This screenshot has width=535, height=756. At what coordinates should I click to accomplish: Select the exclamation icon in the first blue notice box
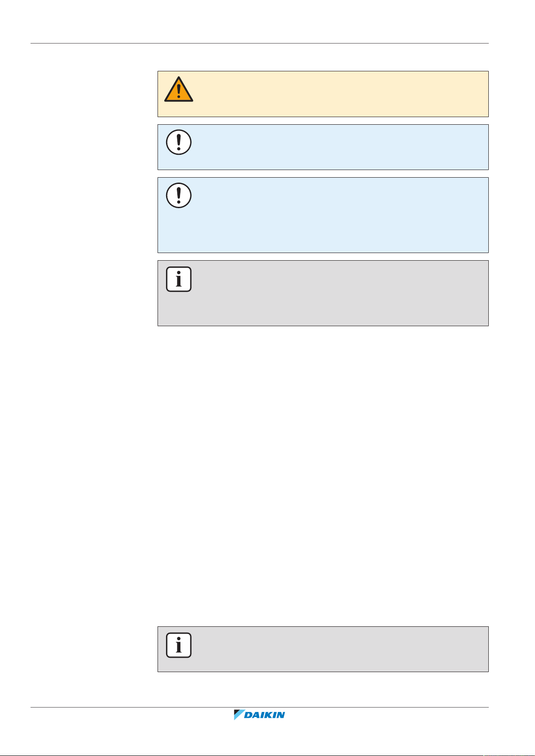[x=179, y=142]
